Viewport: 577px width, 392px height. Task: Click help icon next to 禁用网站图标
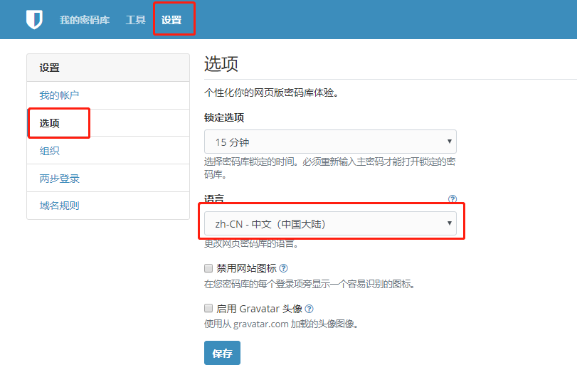tap(283, 268)
